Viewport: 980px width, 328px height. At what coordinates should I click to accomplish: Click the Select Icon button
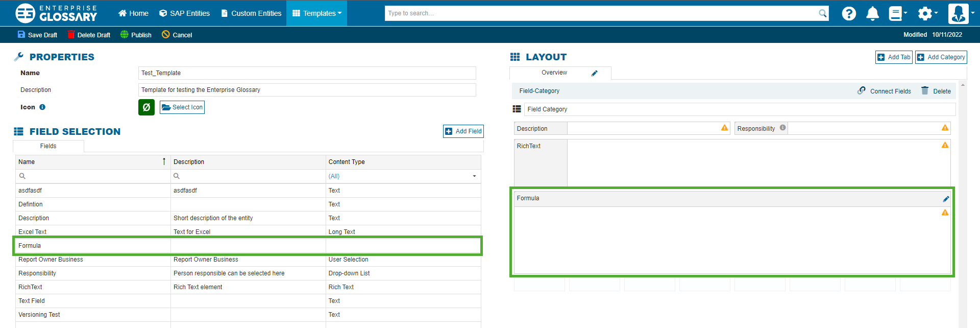[x=182, y=107]
